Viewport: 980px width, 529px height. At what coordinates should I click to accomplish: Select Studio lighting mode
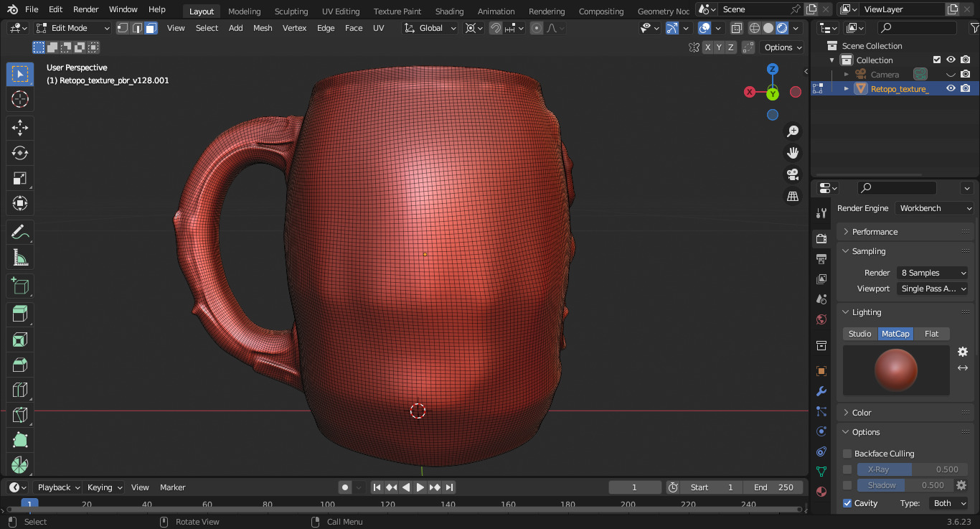859,334
